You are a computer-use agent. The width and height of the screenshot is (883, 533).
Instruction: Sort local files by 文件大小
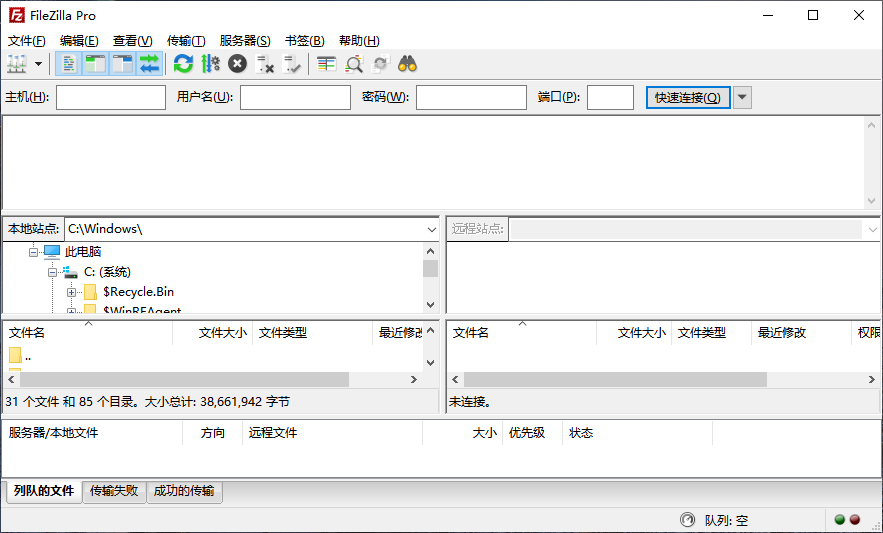click(x=212, y=332)
